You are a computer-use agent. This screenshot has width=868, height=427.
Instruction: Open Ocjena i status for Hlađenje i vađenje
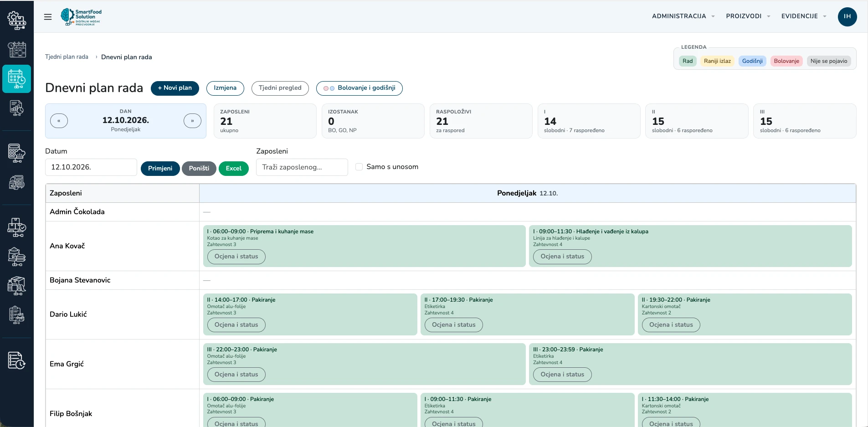562,257
